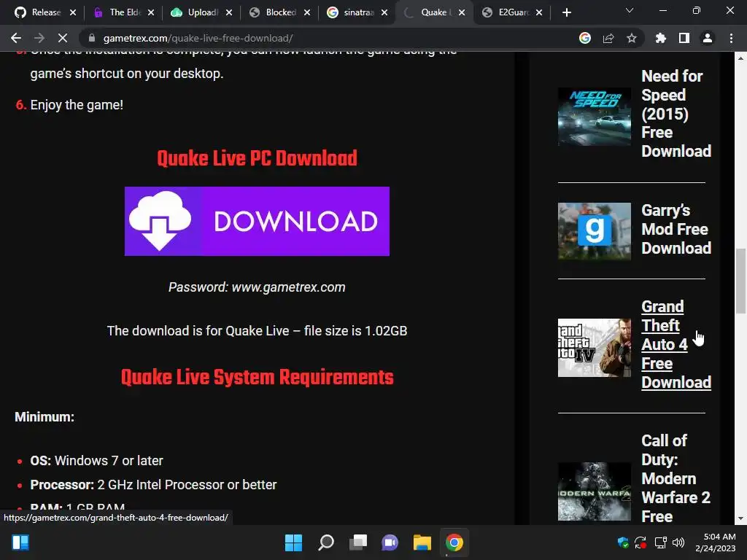747x560 pixels.
Task: Open the volume speaker icon
Action: pyautogui.click(x=678, y=542)
